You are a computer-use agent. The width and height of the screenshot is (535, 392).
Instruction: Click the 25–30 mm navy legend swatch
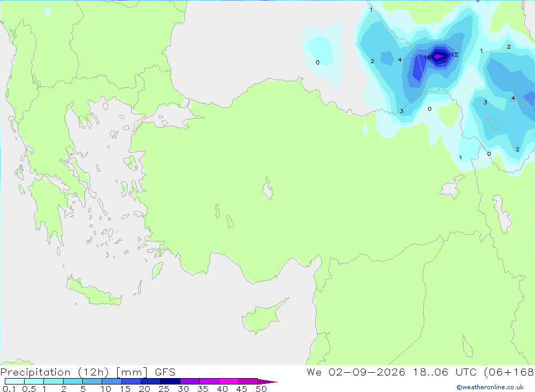point(170,381)
